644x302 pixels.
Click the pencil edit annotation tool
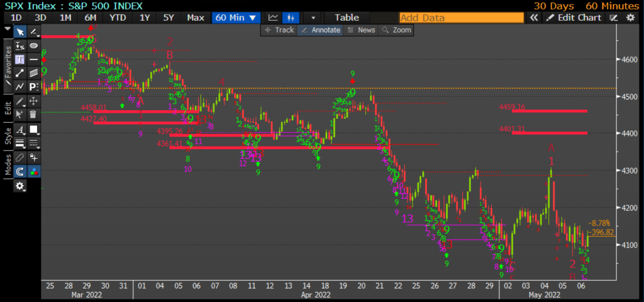(19, 101)
